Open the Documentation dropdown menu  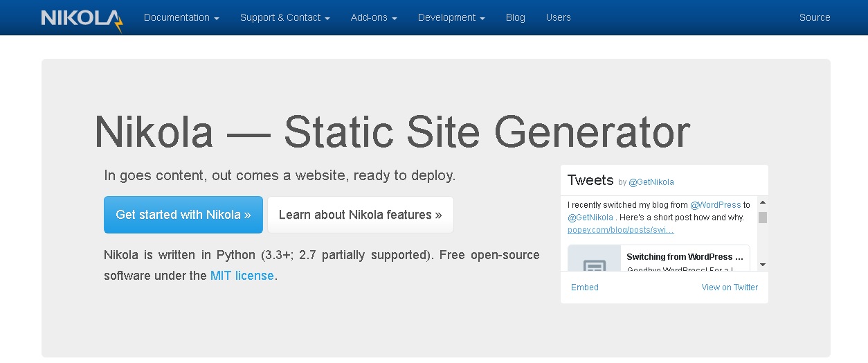pos(181,17)
